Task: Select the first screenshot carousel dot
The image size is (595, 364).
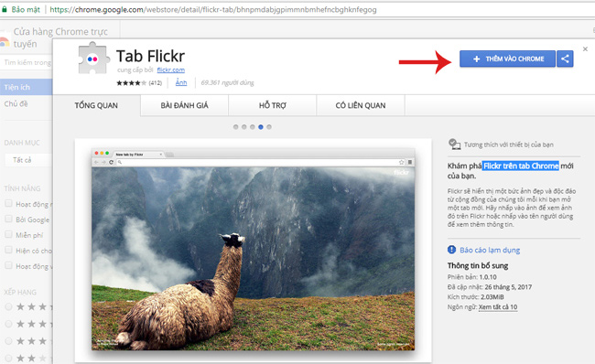Action: point(235,127)
